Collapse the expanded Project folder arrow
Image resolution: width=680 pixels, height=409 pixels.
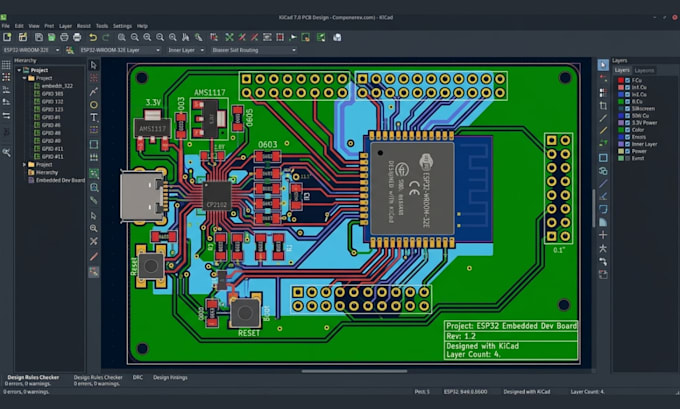(24, 78)
